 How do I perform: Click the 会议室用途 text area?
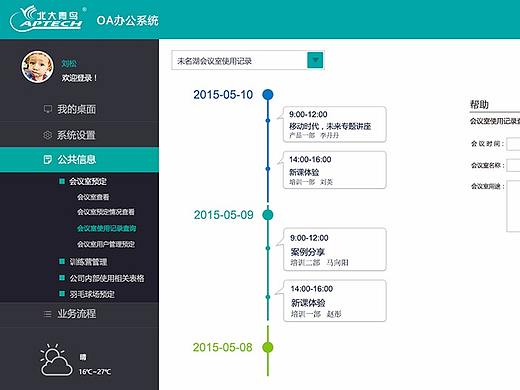coord(513,206)
